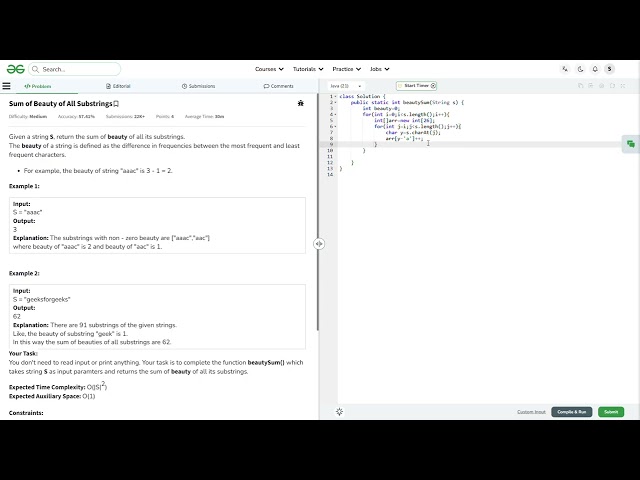Bookmark the Sum of Beauty problem
The image size is (640, 480).
(116, 104)
